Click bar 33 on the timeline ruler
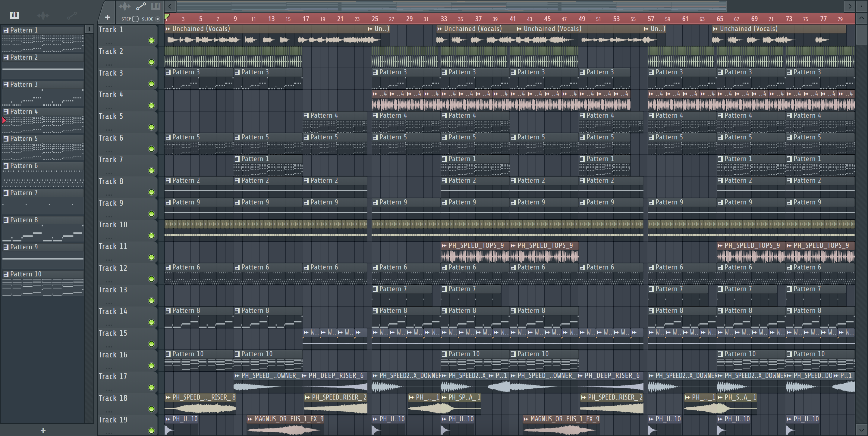 [x=444, y=19]
